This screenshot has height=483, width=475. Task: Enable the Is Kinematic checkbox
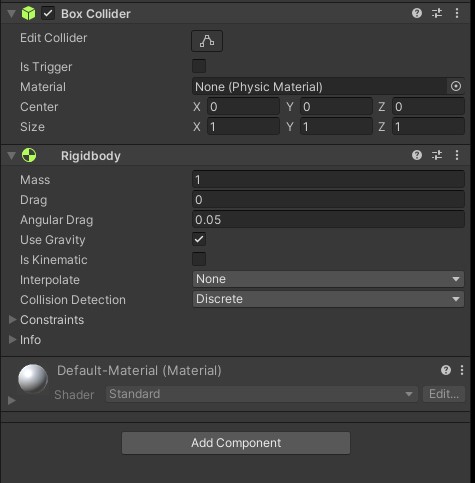click(199, 259)
